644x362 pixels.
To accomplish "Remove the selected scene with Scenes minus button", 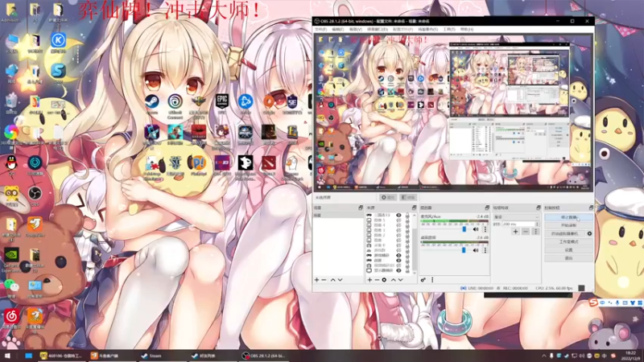I will (324, 280).
